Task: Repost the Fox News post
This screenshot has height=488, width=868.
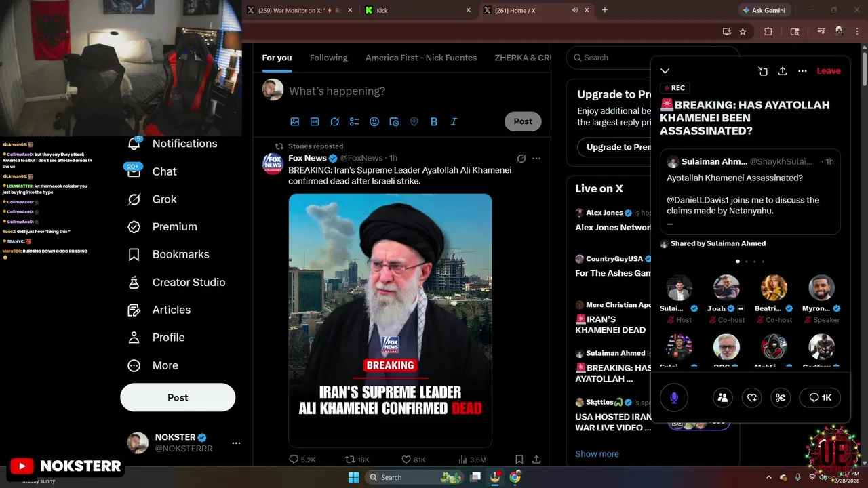Action: (357, 460)
